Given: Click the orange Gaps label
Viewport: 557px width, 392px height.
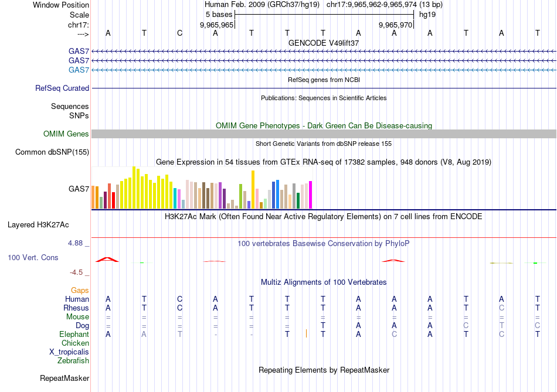Looking at the screenshot, I should [x=80, y=291].
